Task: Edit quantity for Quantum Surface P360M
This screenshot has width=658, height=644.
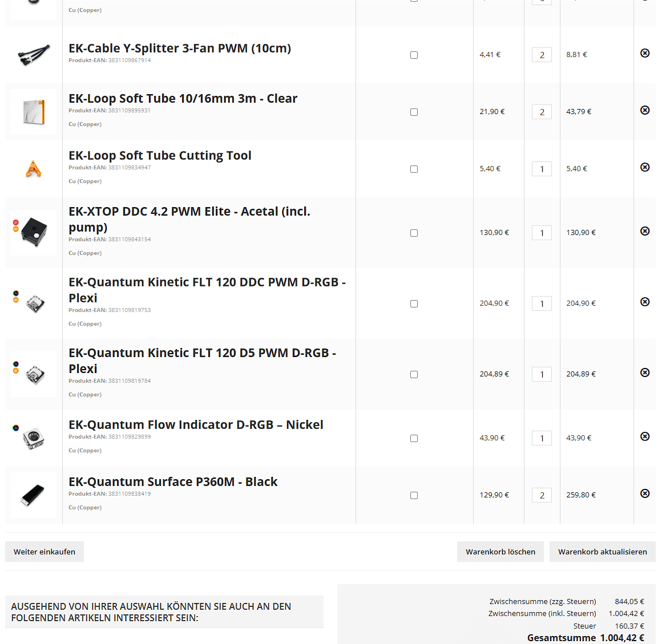Action: click(x=542, y=496)
